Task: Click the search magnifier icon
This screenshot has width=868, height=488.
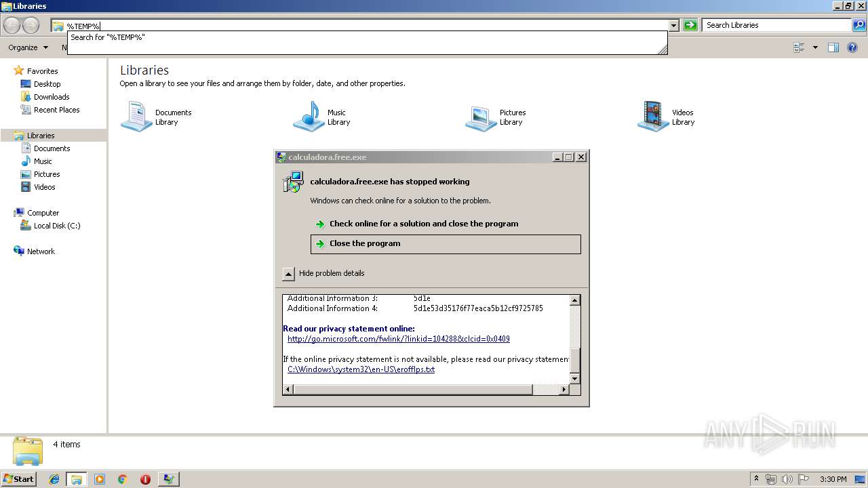Action: click(x=859, y=25)
